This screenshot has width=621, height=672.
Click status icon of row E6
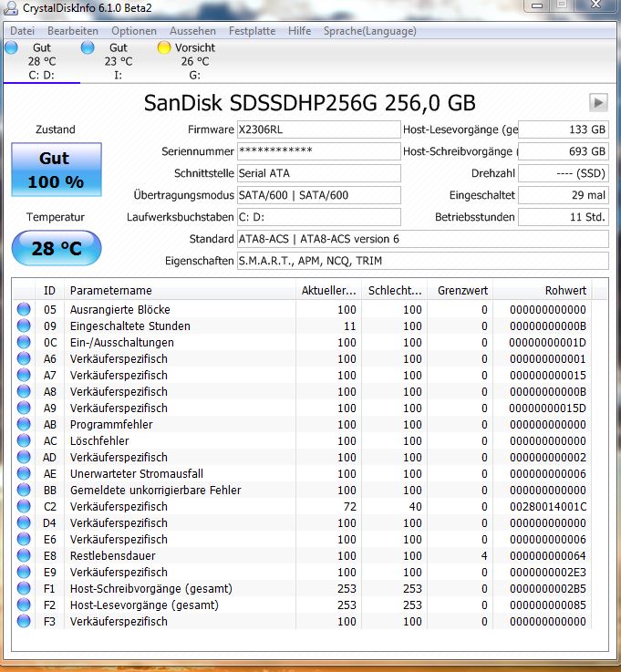pos(24,539)
